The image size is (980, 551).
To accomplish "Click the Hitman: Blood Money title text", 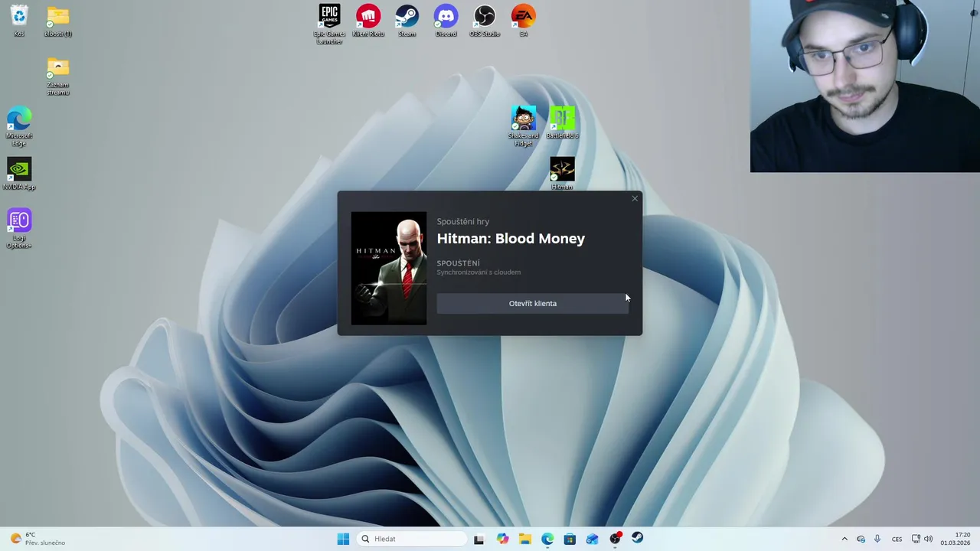I will click(x=511, y=239).
